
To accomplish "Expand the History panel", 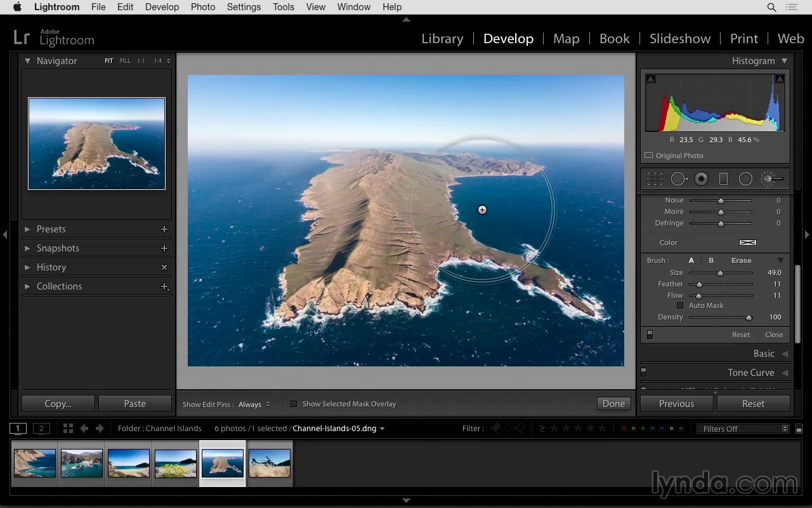I will point(27,267).
